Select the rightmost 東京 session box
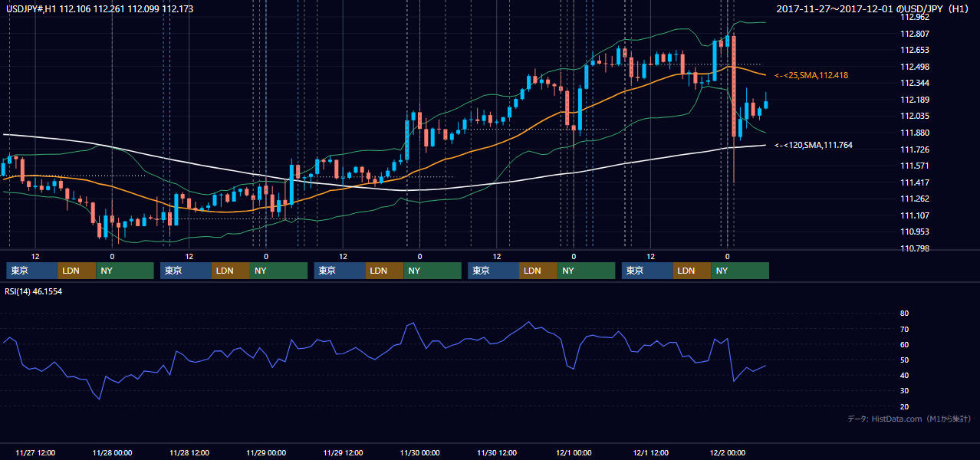 click(x=648, y=271)
